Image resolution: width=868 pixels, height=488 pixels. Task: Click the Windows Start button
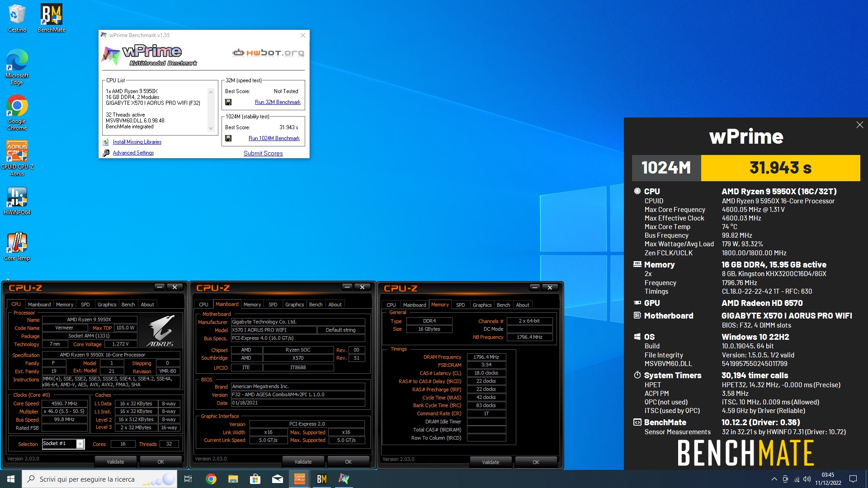(11, 479)
